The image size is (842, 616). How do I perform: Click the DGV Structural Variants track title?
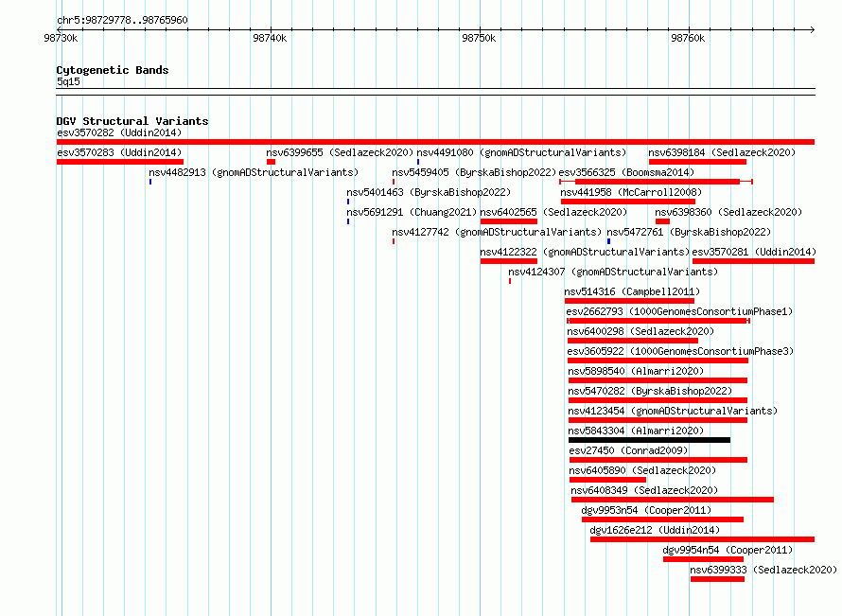(132, 121)
